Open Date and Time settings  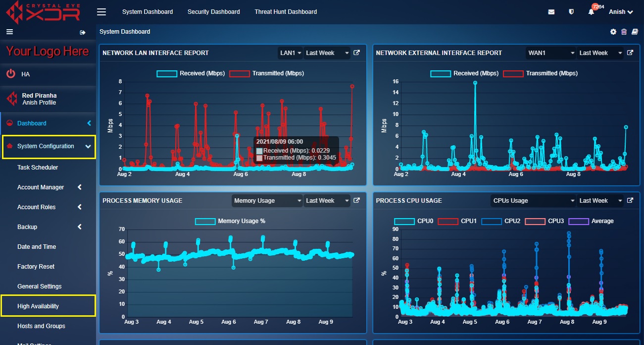point(37,247)
